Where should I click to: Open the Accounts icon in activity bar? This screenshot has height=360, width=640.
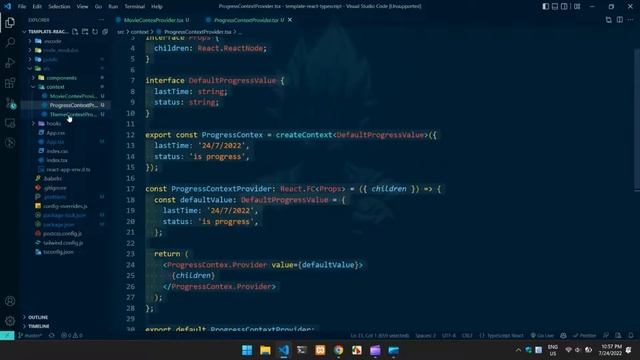click(x=10, y=301)
